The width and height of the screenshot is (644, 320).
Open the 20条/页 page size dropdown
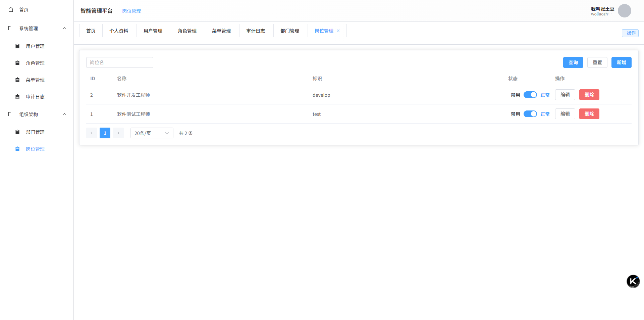pyautogui.click(x=152, y=133)
